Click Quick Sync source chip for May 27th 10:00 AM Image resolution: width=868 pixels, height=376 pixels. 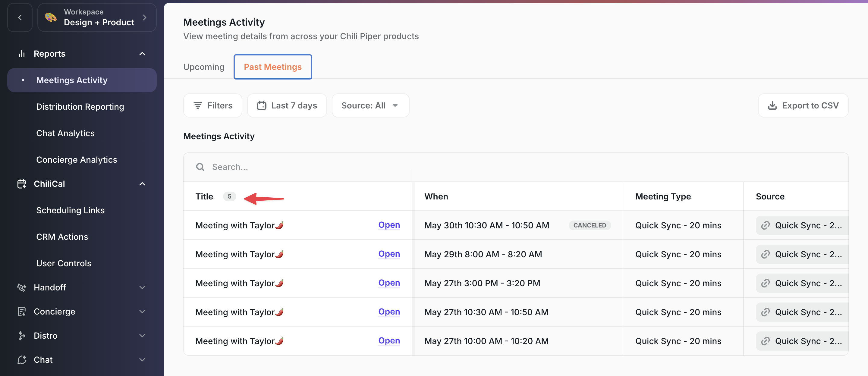tap(802, 341)
